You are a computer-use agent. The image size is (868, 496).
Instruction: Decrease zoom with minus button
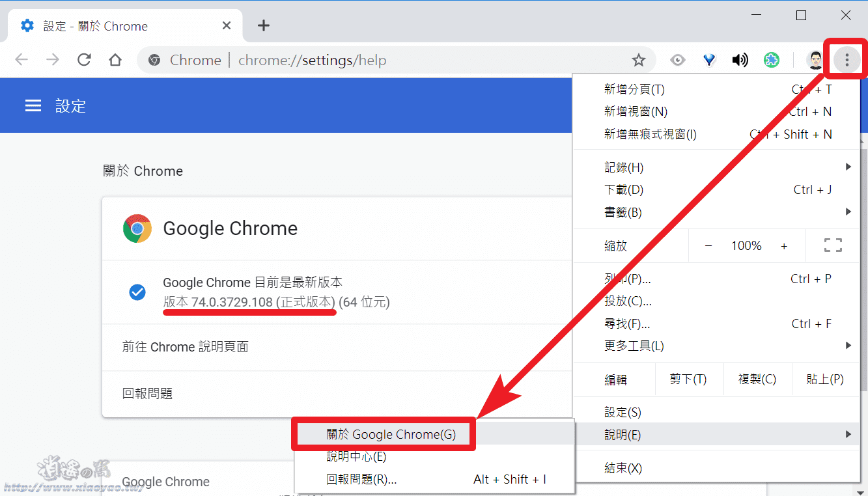pyautogui.click(x=708, y=245)
